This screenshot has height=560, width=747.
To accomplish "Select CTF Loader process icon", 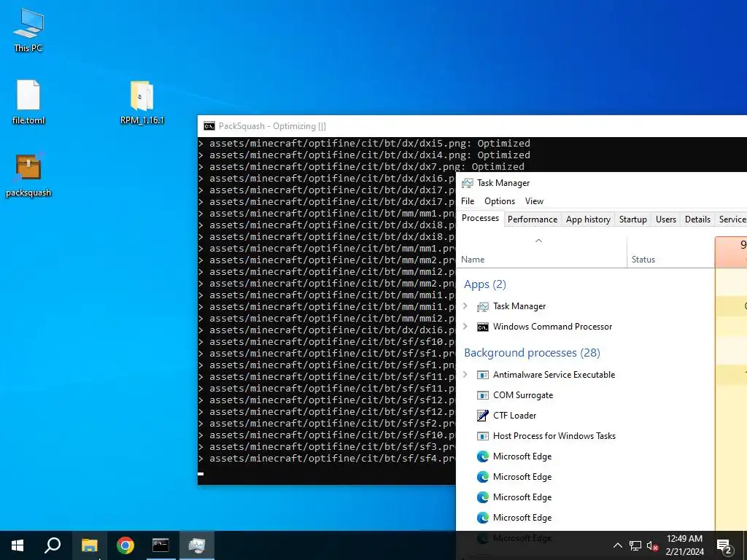I will (x=483, y=416).
